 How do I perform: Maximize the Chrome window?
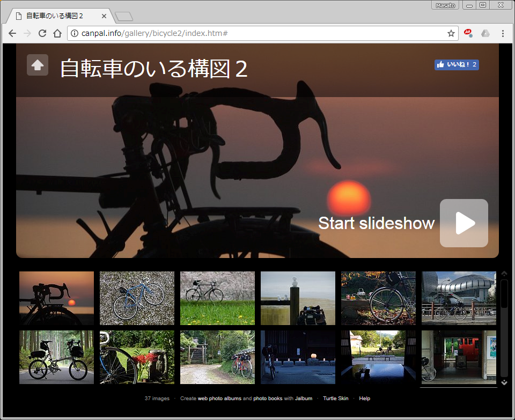(483, 5)
